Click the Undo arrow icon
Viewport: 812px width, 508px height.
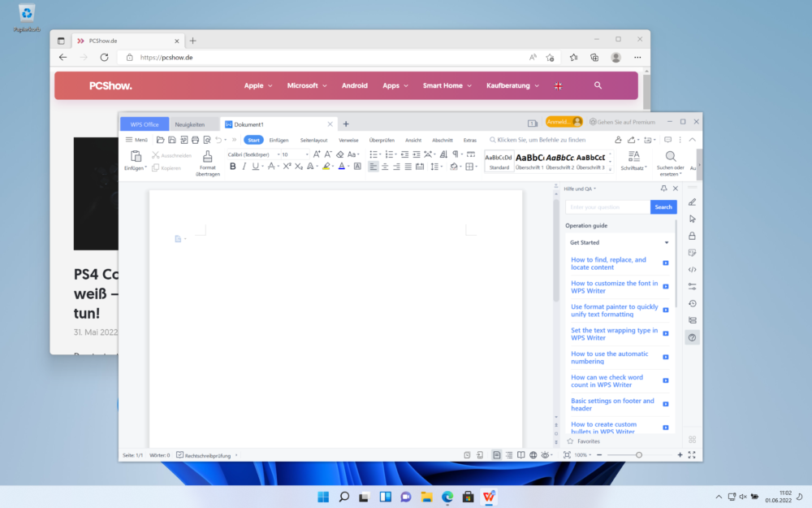coord(218,140)
